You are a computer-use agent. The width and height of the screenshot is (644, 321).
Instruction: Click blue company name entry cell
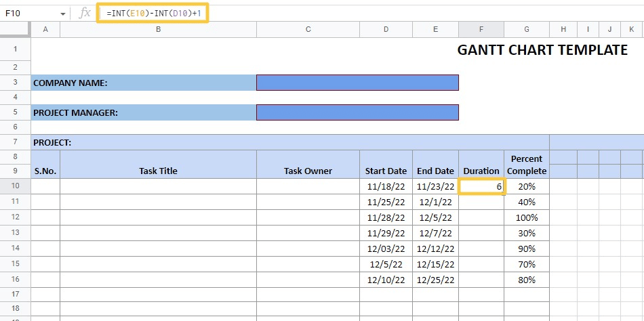pyautogui.click(x=357, y=83)
